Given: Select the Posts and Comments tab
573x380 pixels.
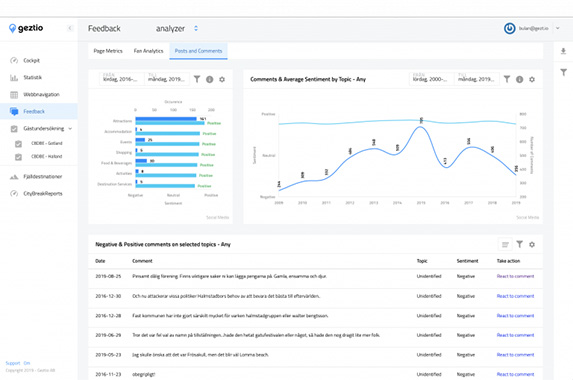Looking at the screenshot, I should pos(198,51).
